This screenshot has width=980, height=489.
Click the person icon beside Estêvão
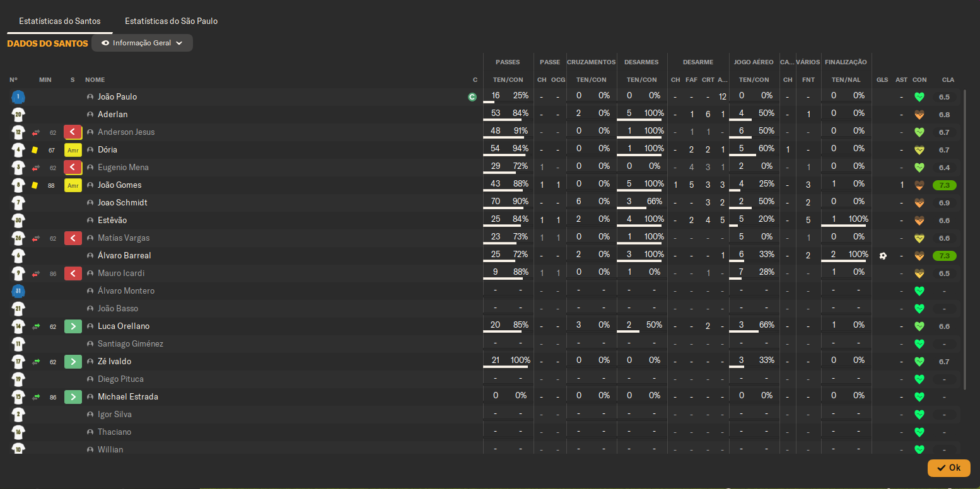[90, 221]
